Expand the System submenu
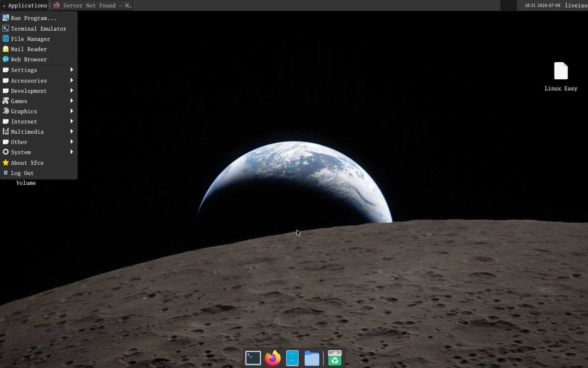 click(x=39, y=152)
